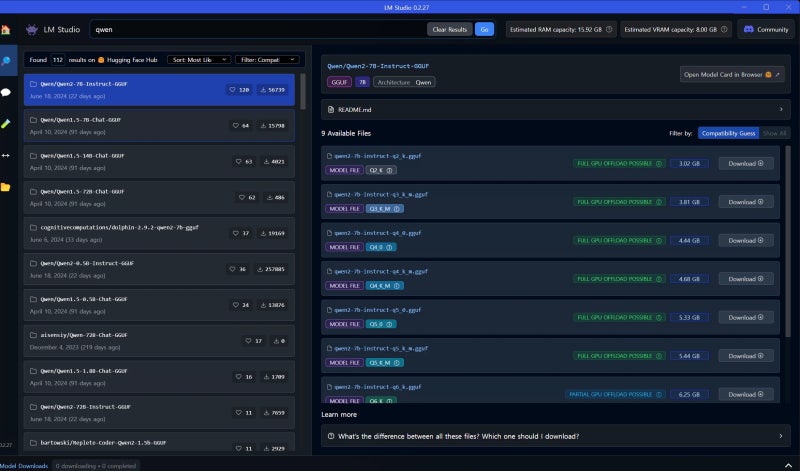Viewport: 800px width, 471px height.
Task: Select the Qwen/Qwen1.5-1.8B-Chat-GGUF result
Action: click(159, 377)
